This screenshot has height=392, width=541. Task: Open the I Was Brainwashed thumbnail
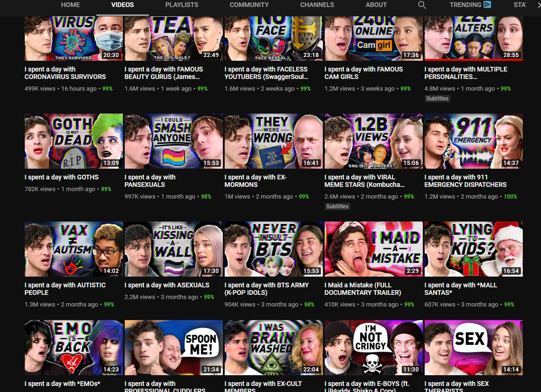click(274, 348)
